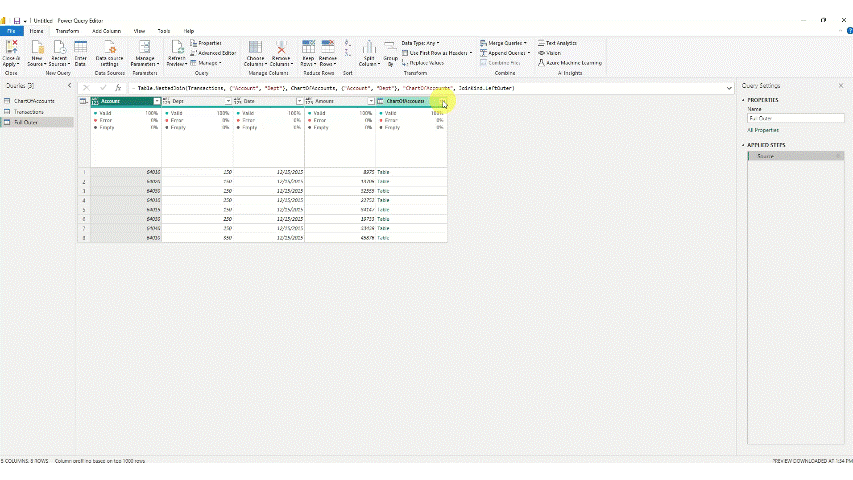Click the Refresh Preview icon

pyautogui.click(x=176, y=48)
